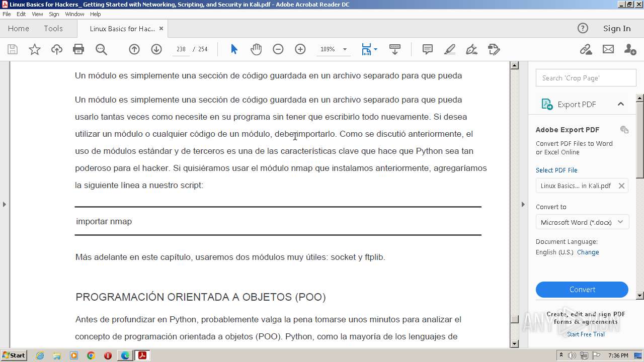Zoom in with the plus circle

[x=300, y=49]
